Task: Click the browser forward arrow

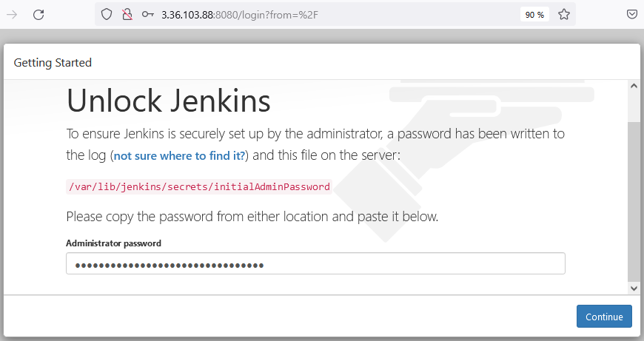Action: [x=12, y=15]
